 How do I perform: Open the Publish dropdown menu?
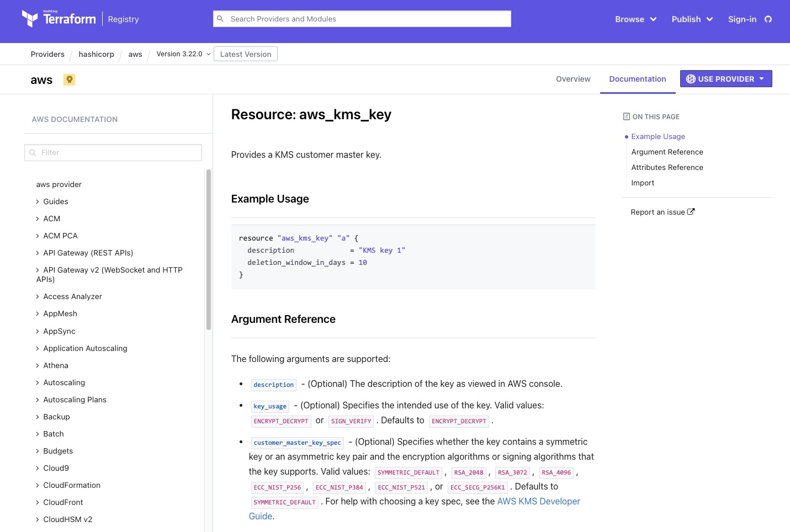(x=692, y=19)
